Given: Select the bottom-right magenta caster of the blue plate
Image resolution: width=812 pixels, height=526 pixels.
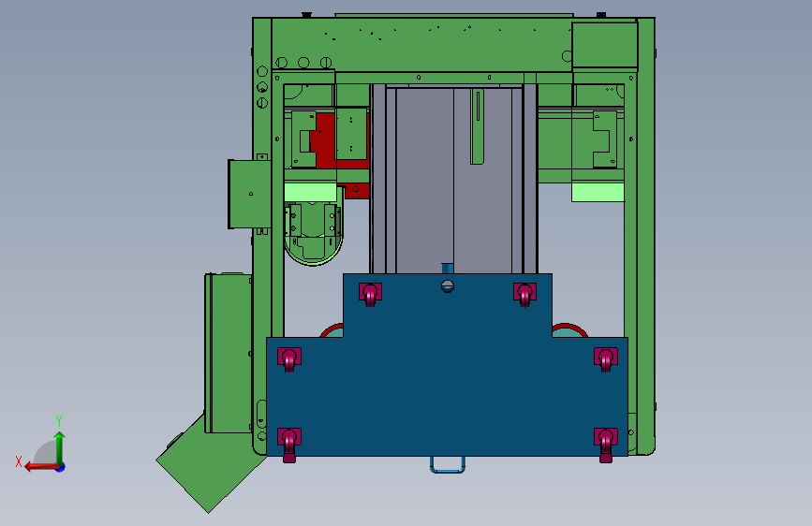Looking at the screenshot, I should (606, 445).
